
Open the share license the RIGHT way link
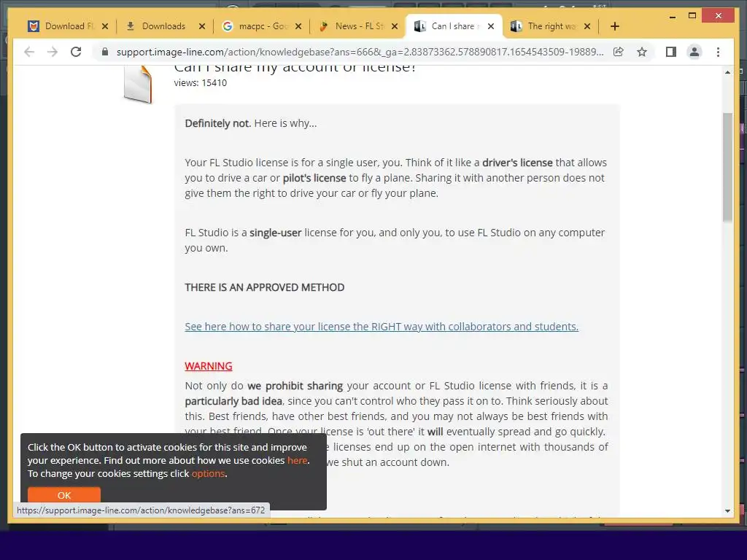[x=381, y=327]
